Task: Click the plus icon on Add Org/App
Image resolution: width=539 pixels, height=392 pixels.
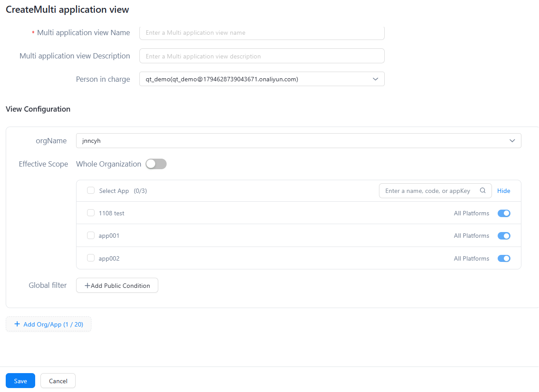Action: click(x=17, y=324)
